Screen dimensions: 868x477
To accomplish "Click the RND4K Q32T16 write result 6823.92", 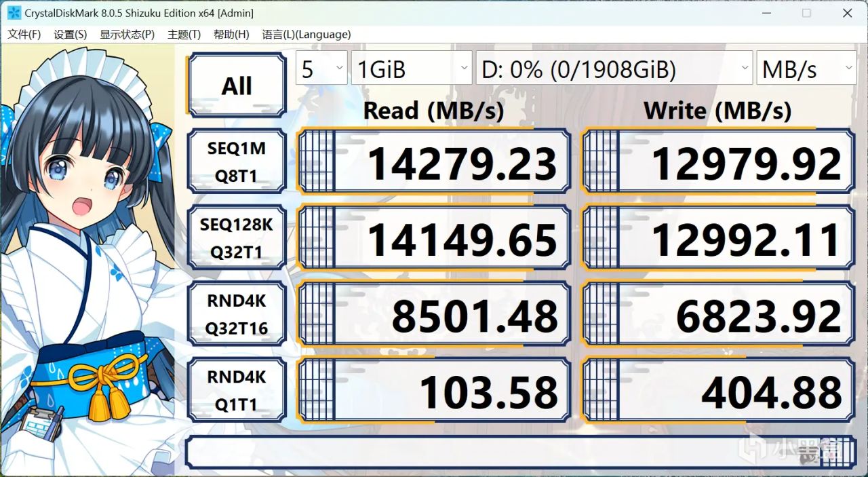I will 719,315.
